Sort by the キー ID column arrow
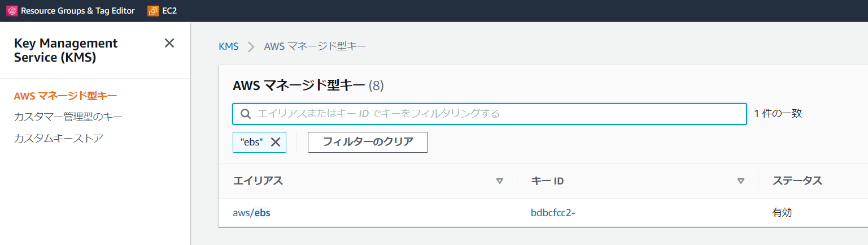Viewport: 868px width, 245px height. (x=741, y=181)
